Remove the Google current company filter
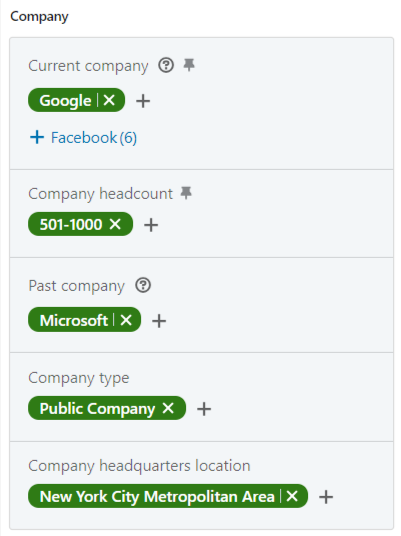 (109, 100)
